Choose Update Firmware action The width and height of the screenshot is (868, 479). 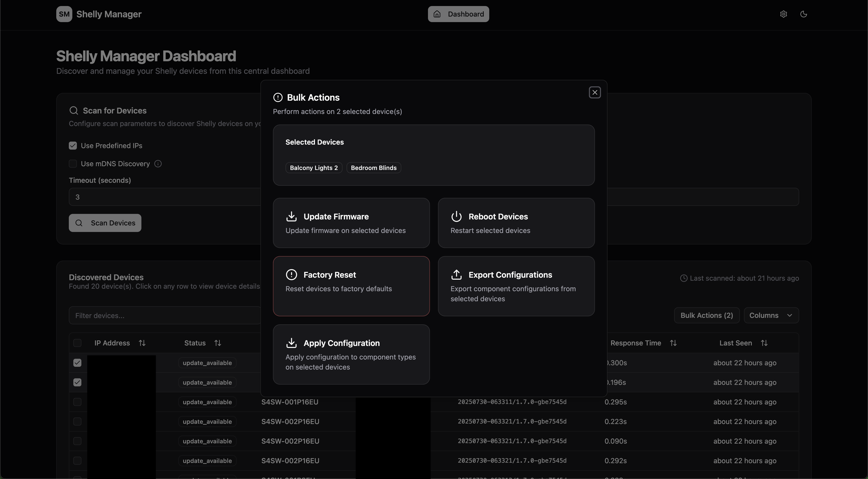[x=351, y=223]
